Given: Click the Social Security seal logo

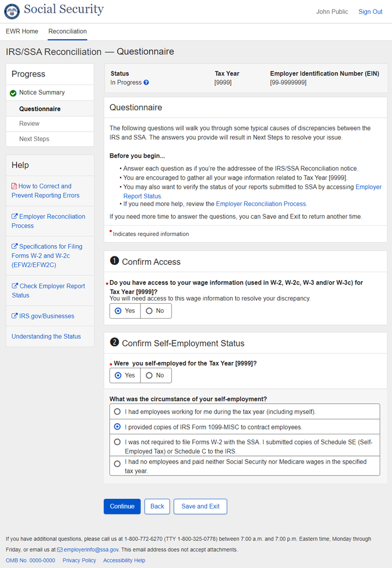Looking at the screenshot, I should (x=12, y=11).
